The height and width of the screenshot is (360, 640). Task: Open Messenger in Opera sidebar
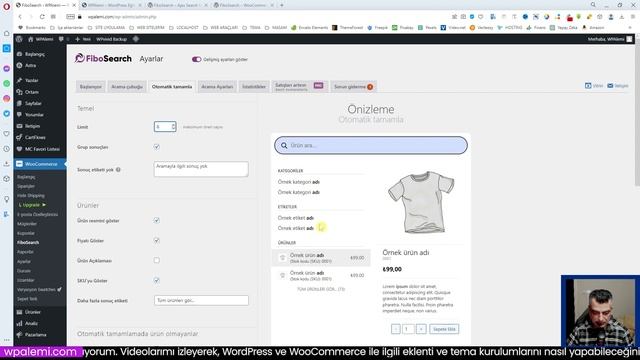point(7,69)
